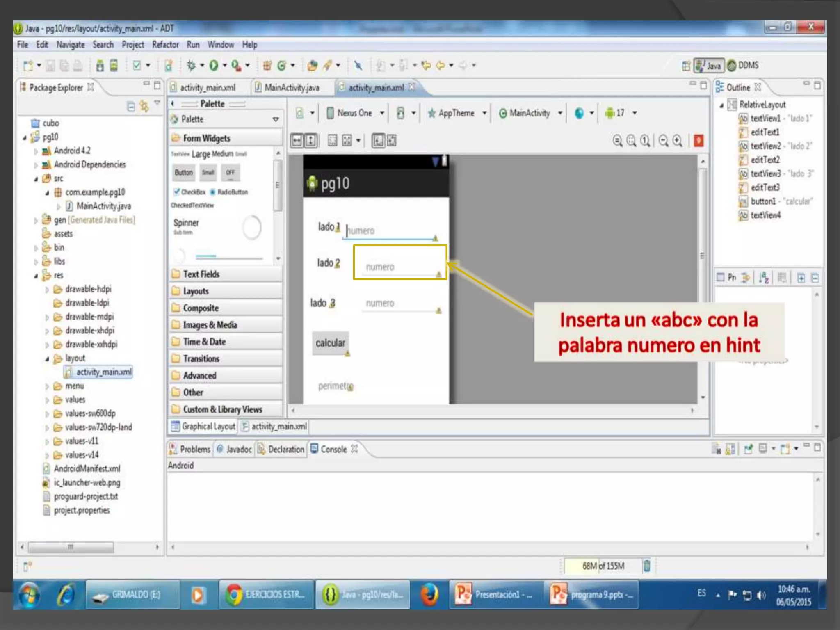Image resolution: width=840 pixels, height=630 pixels.
Task: Open the Nexus One device dropdown
Action: coord(355,113)
